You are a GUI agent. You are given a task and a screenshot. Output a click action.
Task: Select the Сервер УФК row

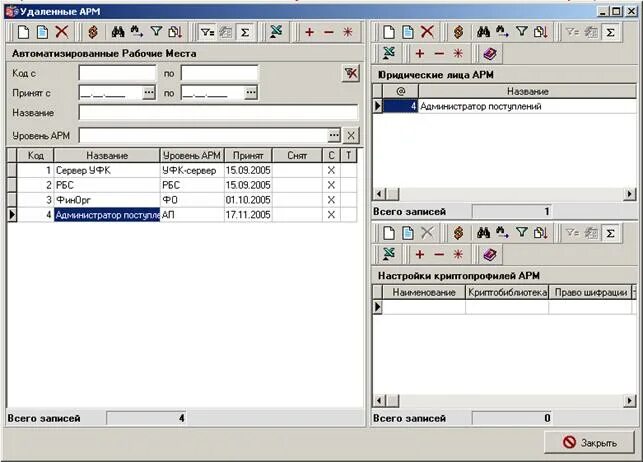pyautogui.click(x=182, y=170)
